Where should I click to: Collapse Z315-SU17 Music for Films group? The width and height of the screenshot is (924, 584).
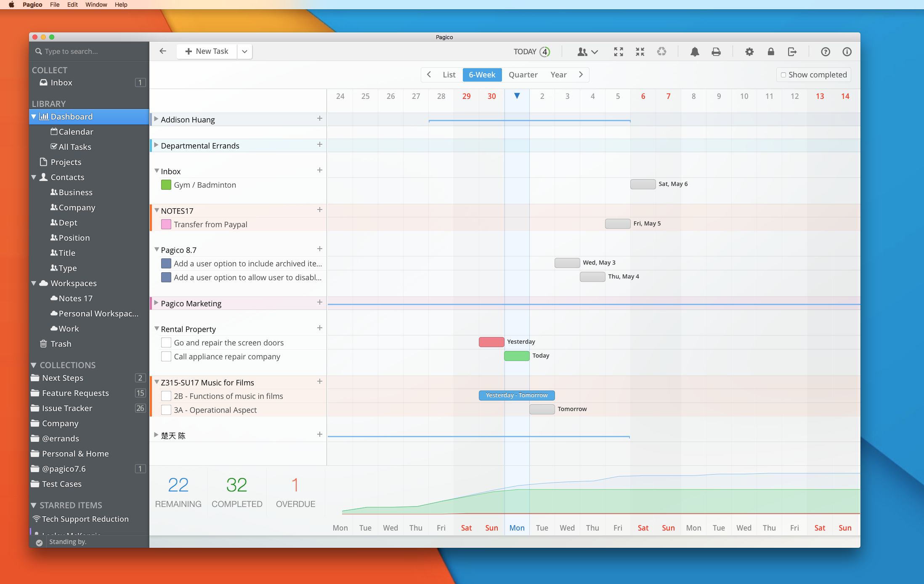pyautogui.click(x=157, y=382)
